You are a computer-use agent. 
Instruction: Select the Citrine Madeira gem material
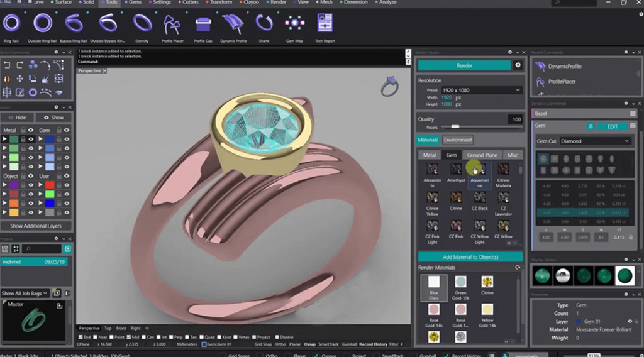pos(503,175)
